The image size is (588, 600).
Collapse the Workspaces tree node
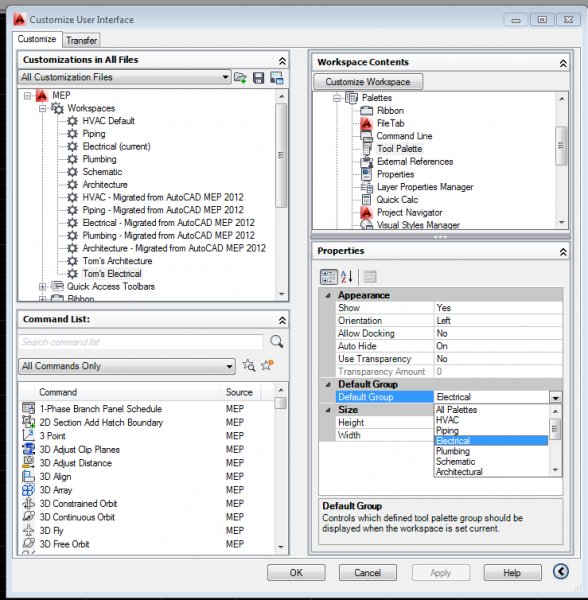point(42,108)
